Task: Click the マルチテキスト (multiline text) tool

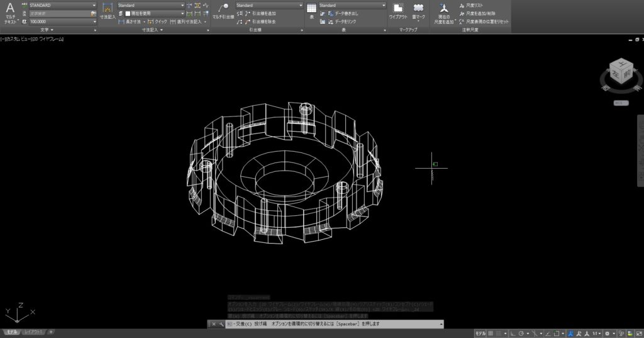Action: click(x=10, y=13)
